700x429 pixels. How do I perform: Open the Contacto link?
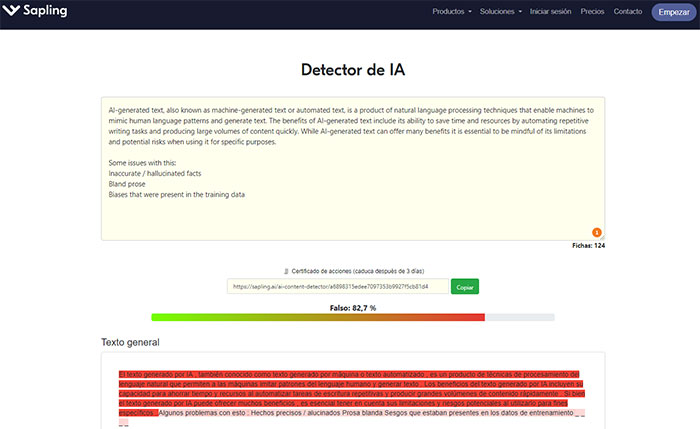coord(628,12)
